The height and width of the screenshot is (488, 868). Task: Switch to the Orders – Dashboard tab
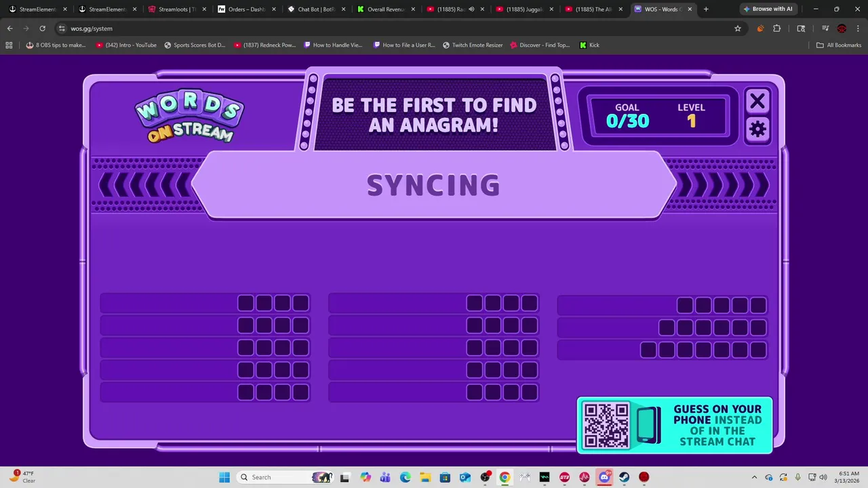click(x=246, y=9)
